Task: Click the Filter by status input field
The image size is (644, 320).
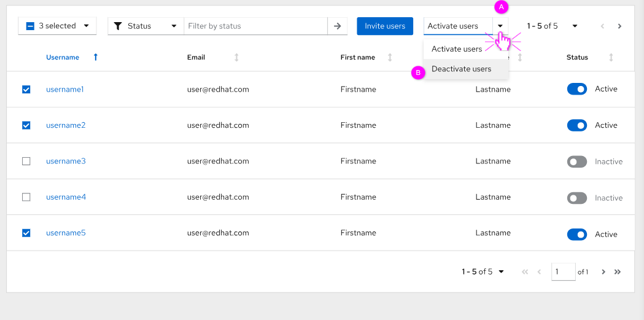Action: (x=255, y=26)
